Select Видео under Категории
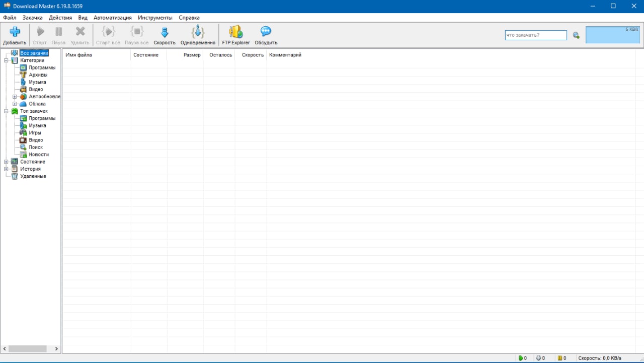The width and height of the screenshot is (644, 363). [x=36, y=89]
